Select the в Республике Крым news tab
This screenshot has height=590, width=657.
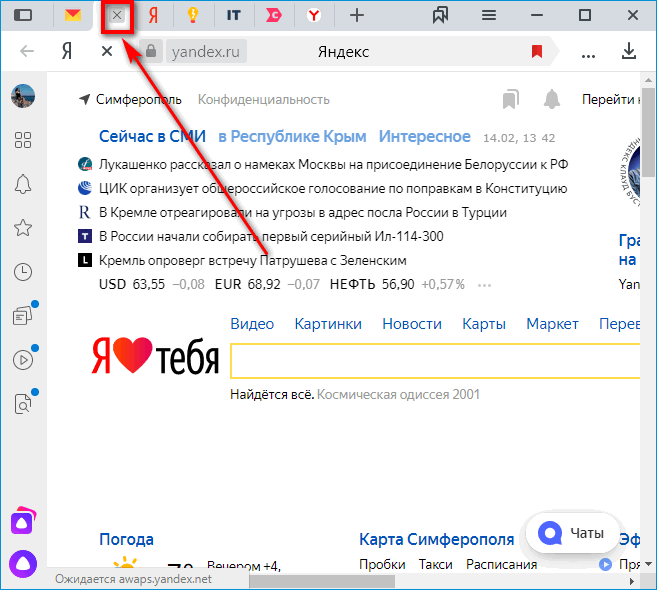pyautogui.click(x=292, y=137)
